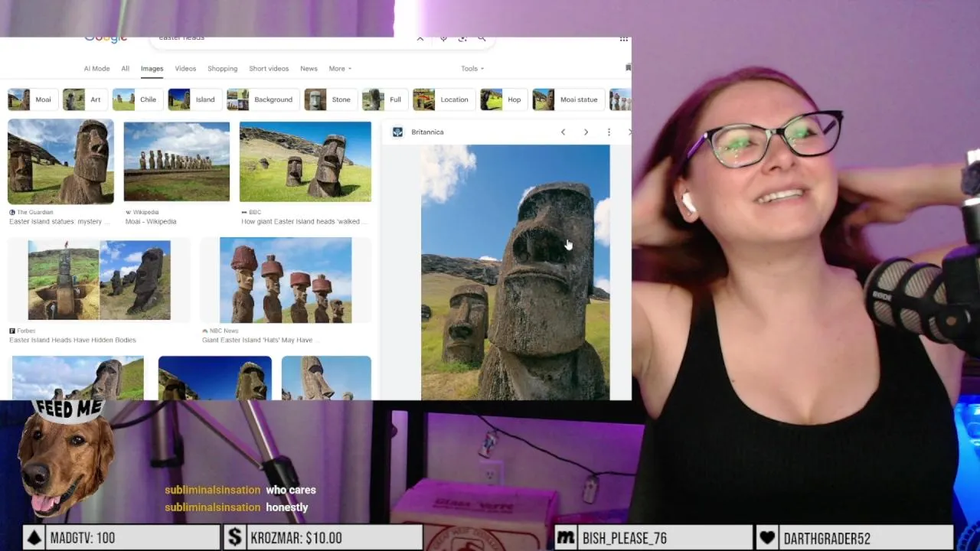Open The Guardian Easter Island statues image

click(x=60, y=161)
